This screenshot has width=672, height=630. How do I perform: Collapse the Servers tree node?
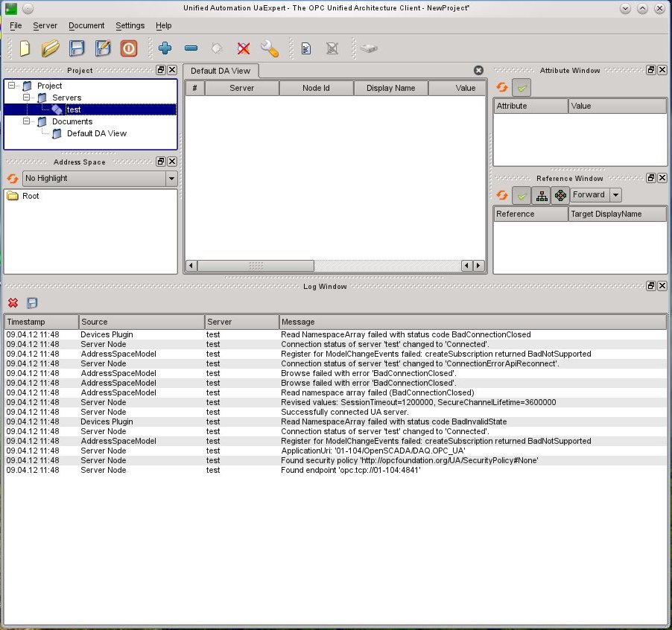pyautogui.click(x=26, y=98)
